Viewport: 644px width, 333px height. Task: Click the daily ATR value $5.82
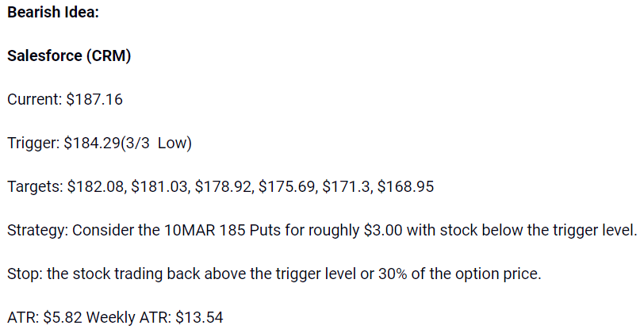click(x=63, y=317)
